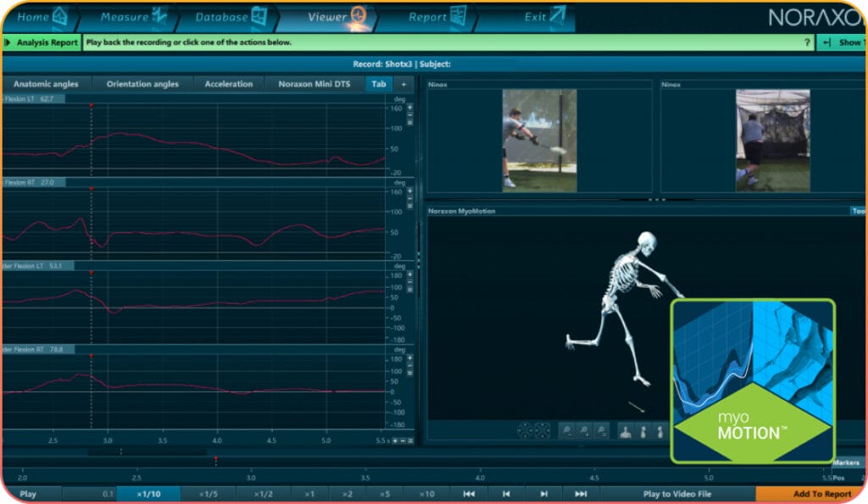Switch playback speed to ×1
Screen dimensions: 868x504
tap(309, 494)
